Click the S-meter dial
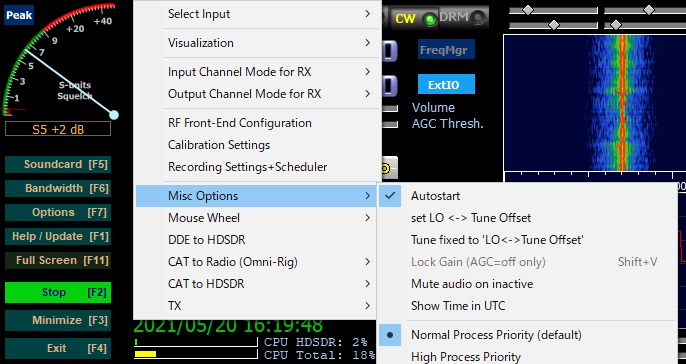 pyautogui.click(x=59, y=60)
